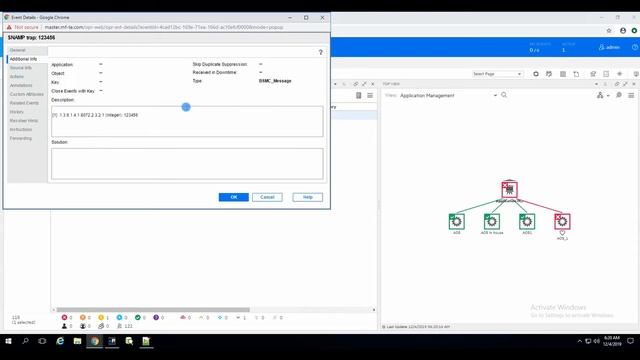This screenshot has width=640, height=360.
Task: Click the question mark help icon in Event Details
Action: [320, 52]
